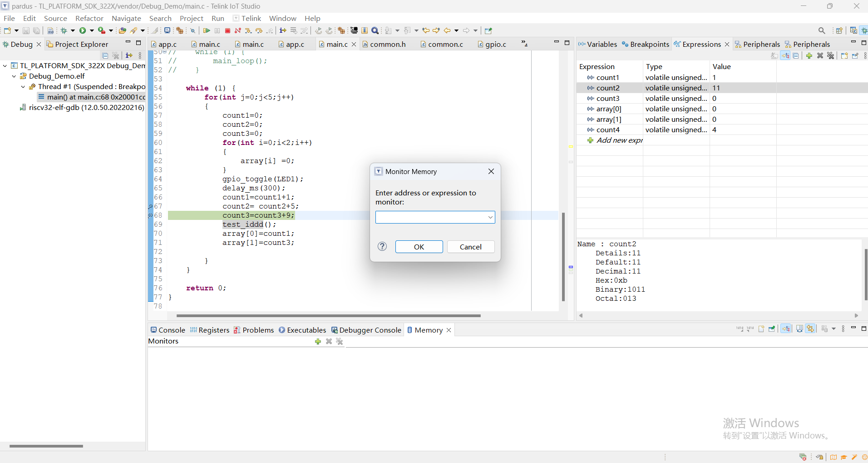Switch to the Breakpoints tab

[x=646, y=44]
